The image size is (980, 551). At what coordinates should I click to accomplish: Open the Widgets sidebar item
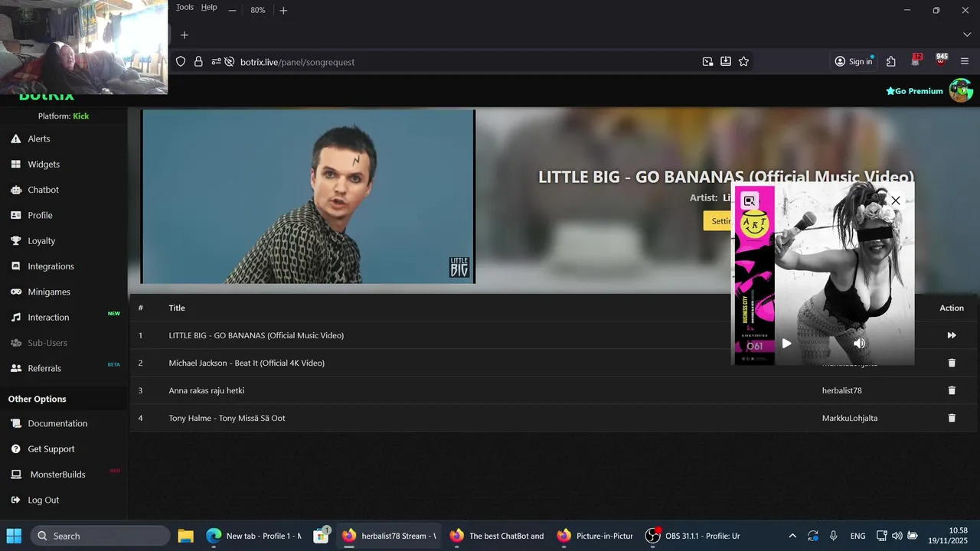point(44,164)
